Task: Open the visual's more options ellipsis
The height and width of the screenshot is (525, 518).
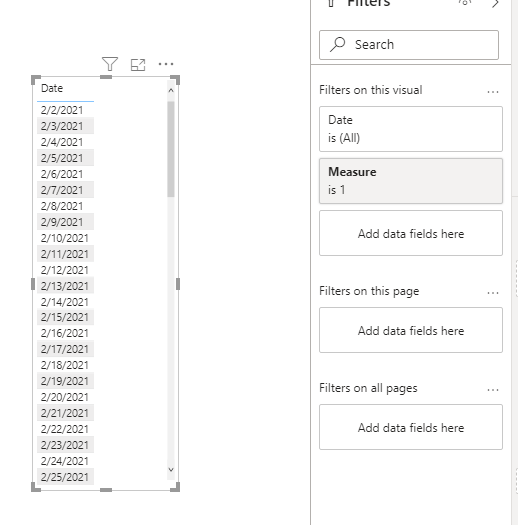Action: click(166, 64)
